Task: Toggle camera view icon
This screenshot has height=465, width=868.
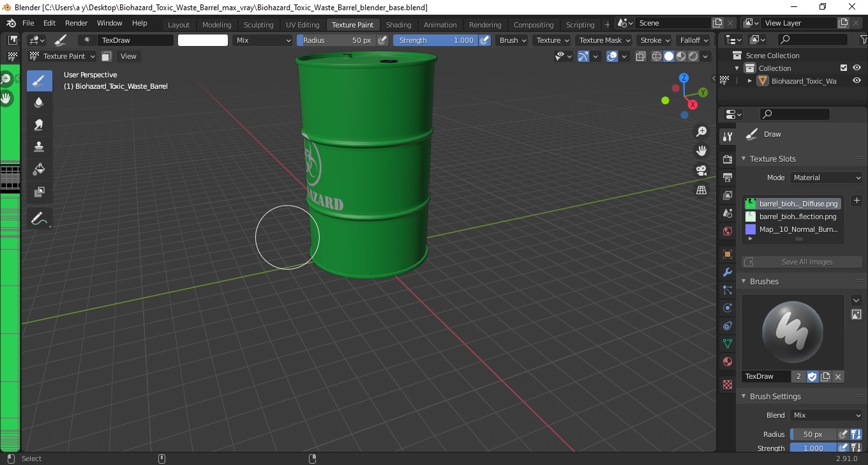Action: [x=701, y=171]
